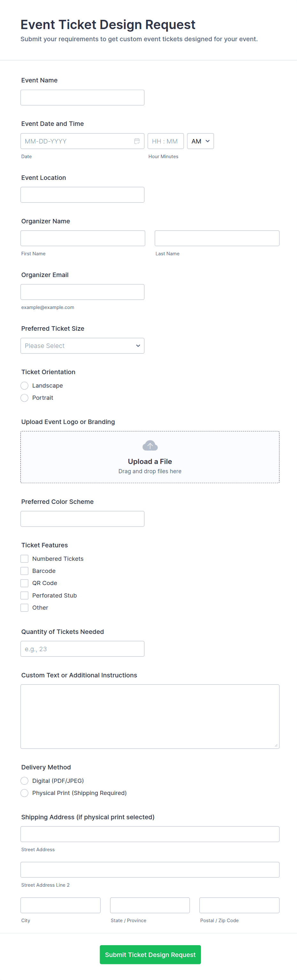Click the cloud upload icon
The height and width of the screenshot is (980, 297).
[x=150, y=445]
